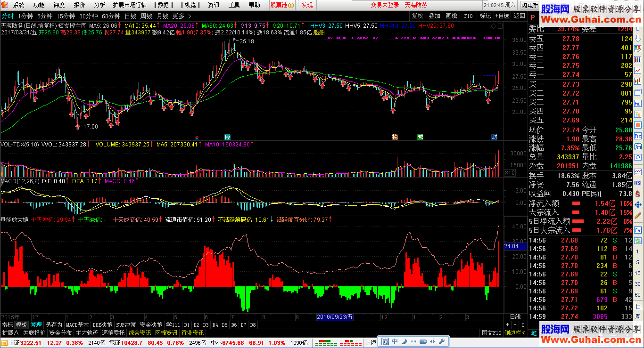Open the RSI indicator sidebar icon

(638, 182)
